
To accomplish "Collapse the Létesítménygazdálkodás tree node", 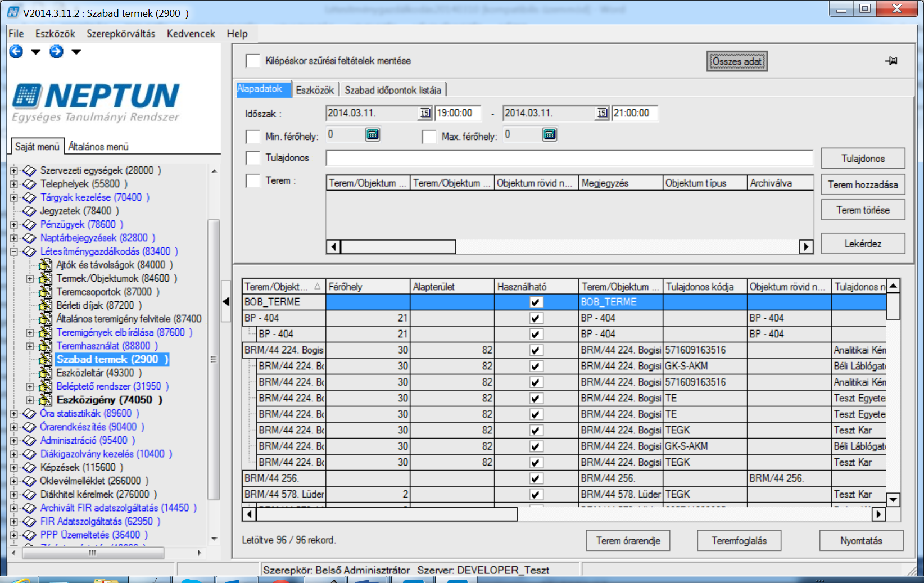I will [13, 251].
